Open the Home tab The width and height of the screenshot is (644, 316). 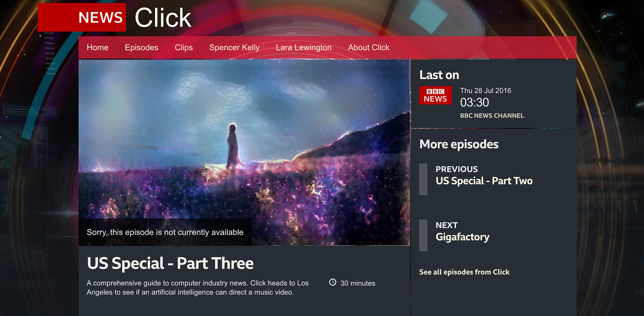coord(98,48)
